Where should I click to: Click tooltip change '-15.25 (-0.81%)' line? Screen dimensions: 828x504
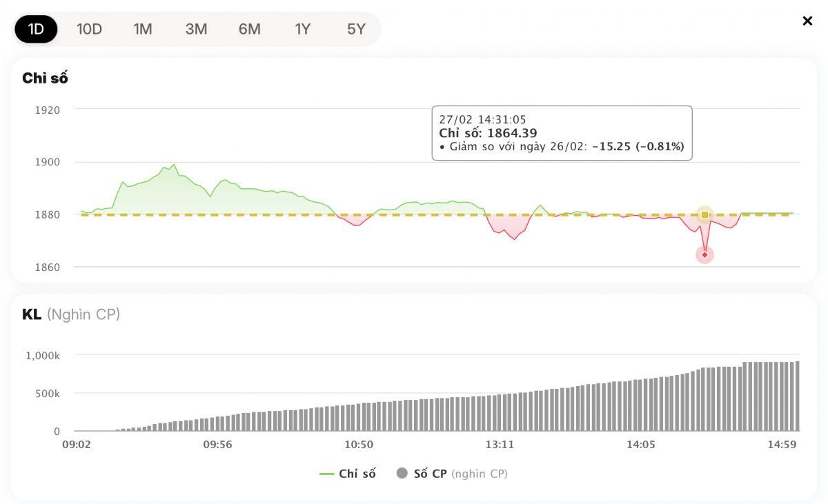pos(562,147)
